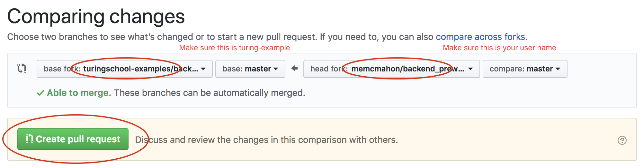644x168 pixels.
Task: Click the caret arrow on head fork selector
Action: (x=470, y=69)
